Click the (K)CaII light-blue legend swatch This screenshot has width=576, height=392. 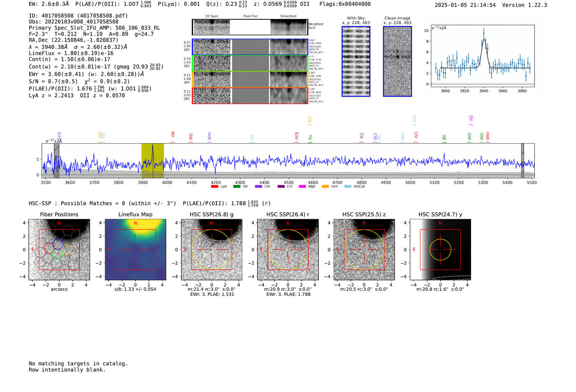[x=348, y=186]
